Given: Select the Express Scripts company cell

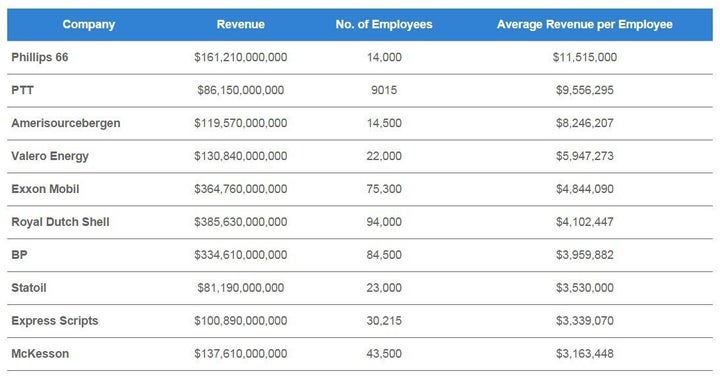Looking at the screenshot, I should coord(55,321).
